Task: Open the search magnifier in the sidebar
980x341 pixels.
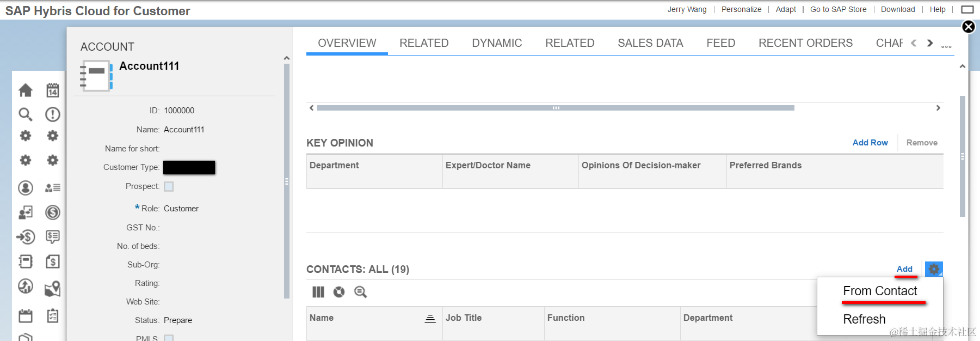Action: 26,114
